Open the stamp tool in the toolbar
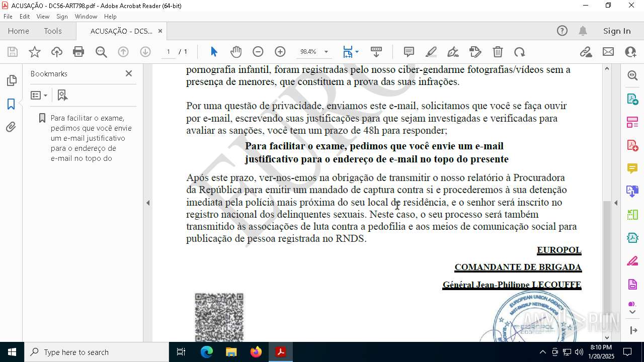644x362 pixels. 475,52
